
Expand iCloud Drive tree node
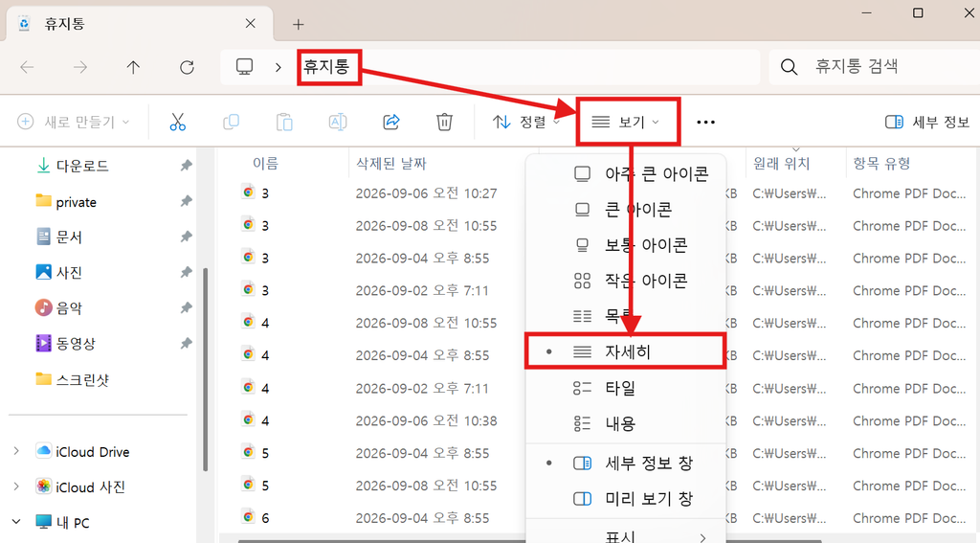coord(17,451)
